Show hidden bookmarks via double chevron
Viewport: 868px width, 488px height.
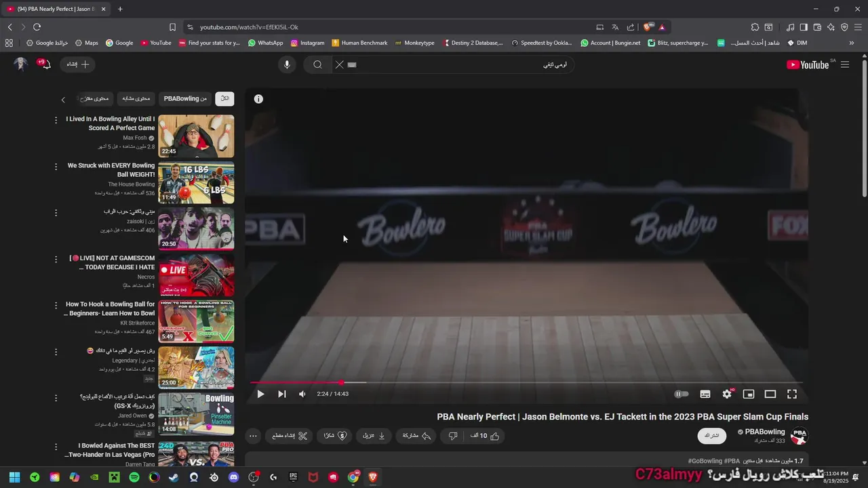pos(853,43)
